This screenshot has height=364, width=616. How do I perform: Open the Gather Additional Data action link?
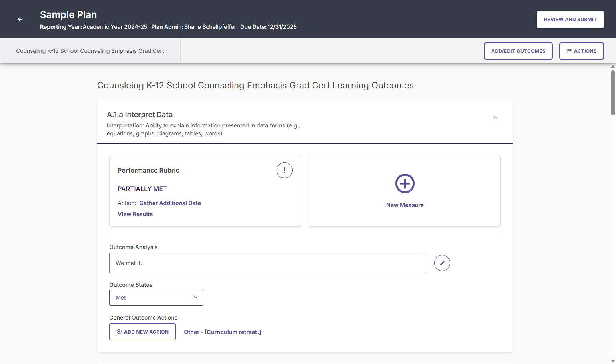point(170,203)
